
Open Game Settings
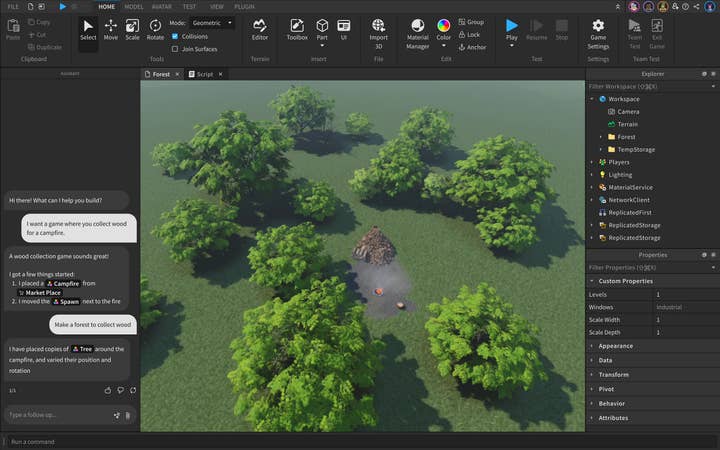click(x=598, y=34)
